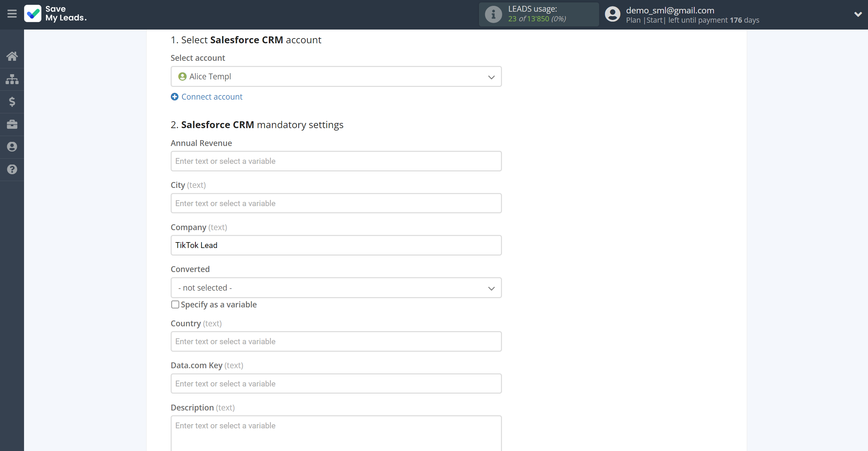Click the 23 of 13'850 usage text
Screen dimensions: 868x451
coord(537,19)
